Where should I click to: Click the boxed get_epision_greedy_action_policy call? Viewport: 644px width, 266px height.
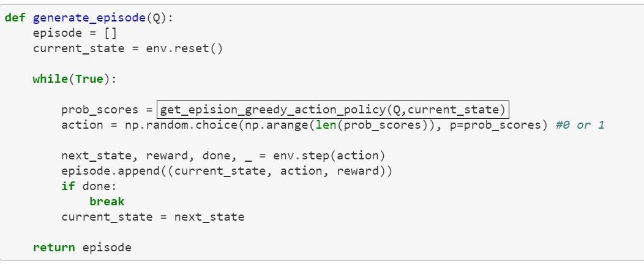tap(332, 110)
